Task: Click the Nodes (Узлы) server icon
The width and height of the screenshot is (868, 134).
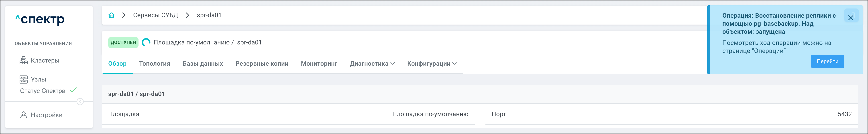Action: [24, 79]
